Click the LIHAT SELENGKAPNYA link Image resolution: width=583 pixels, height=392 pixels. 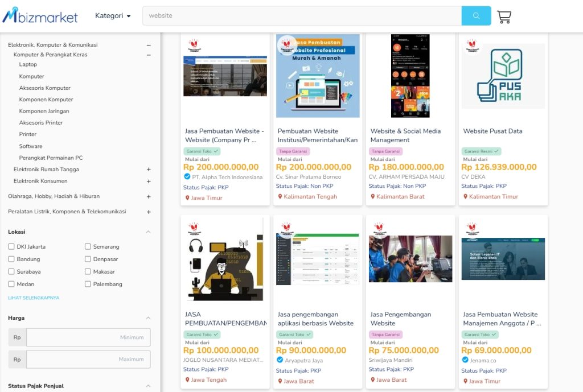pos(34,298)
